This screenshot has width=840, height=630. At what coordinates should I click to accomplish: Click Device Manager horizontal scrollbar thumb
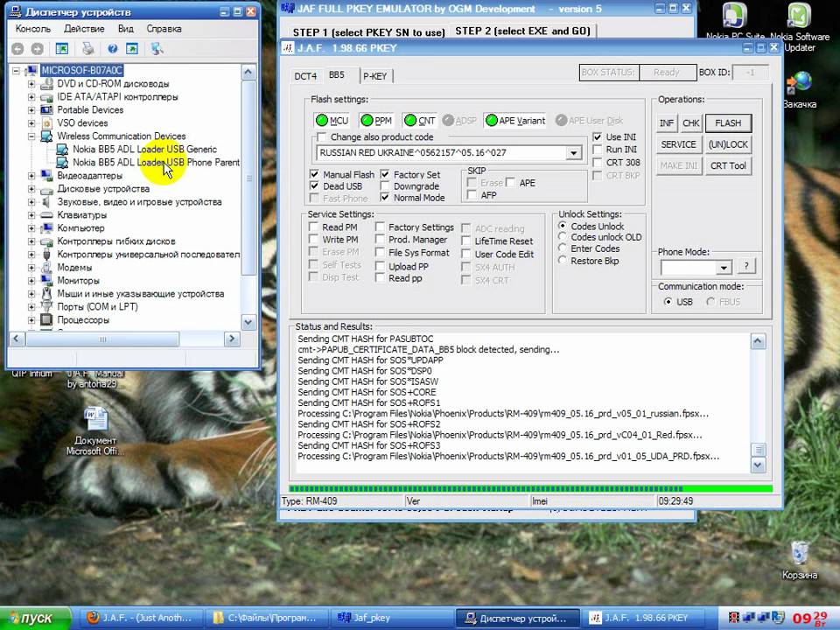click(x=102, y=339)
